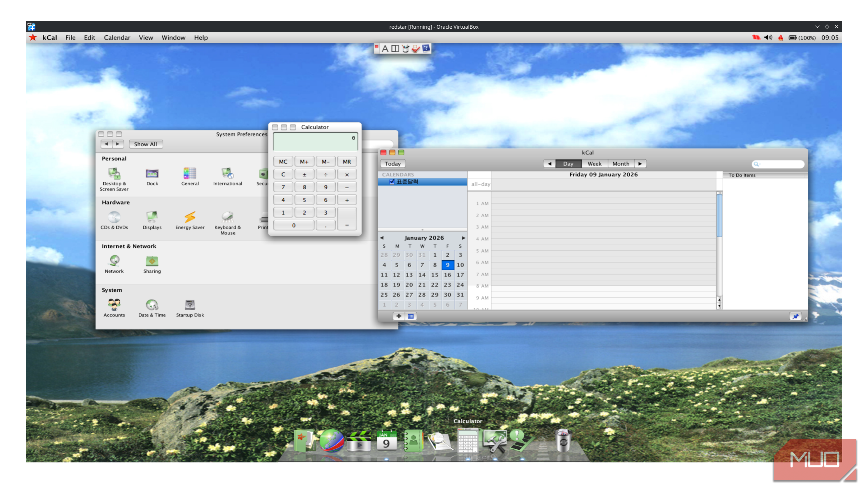Go to previous day in kCal toolbar
Screen dimensions: 868x493
coord(549,164)
